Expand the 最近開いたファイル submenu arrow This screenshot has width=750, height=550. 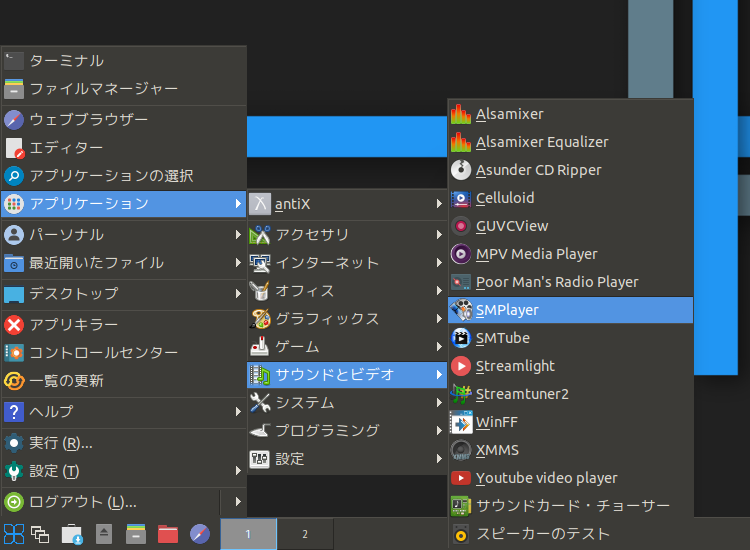(x=238, y=263)
